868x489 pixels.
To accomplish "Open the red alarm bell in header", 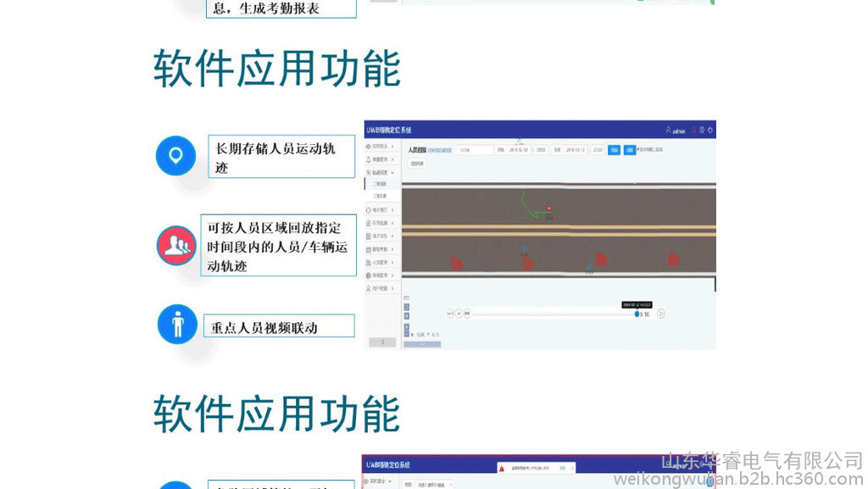I will (x=693, y=130).
